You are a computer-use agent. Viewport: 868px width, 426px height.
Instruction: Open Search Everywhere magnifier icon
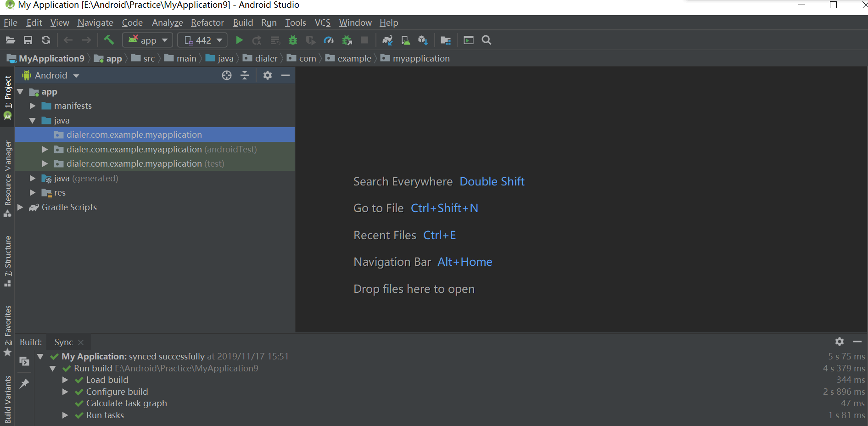486,40
